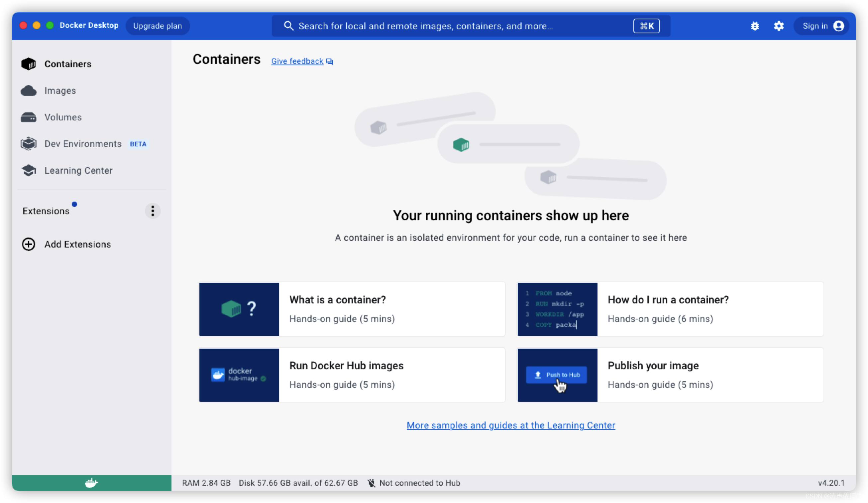Viewport: 868px width, 503px height.
Task: Select the Containers menu item
Action: click(x=68, y=64)
